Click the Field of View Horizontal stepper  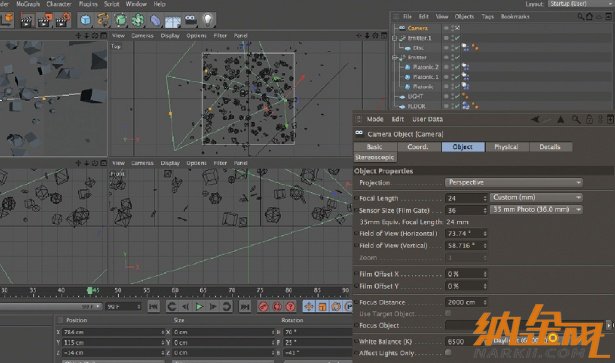tap(485, 234)
